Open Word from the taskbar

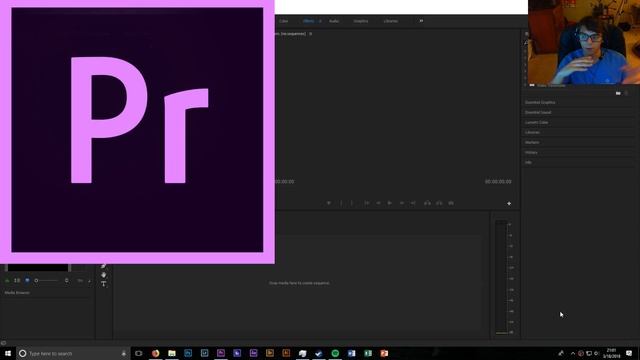click(351, 353)
